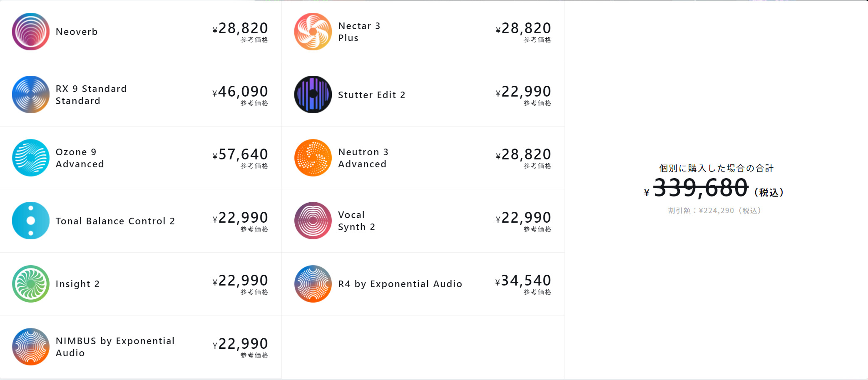Open the Stutter Edit 2 product name
868x380 pixels.
point(372,95)
